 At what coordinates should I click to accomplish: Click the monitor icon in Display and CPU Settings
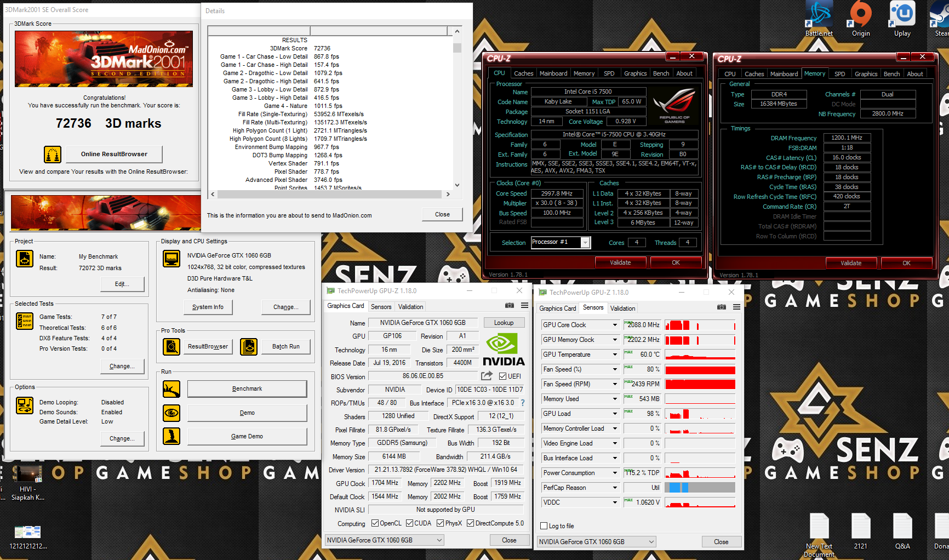tap(171, 258)
